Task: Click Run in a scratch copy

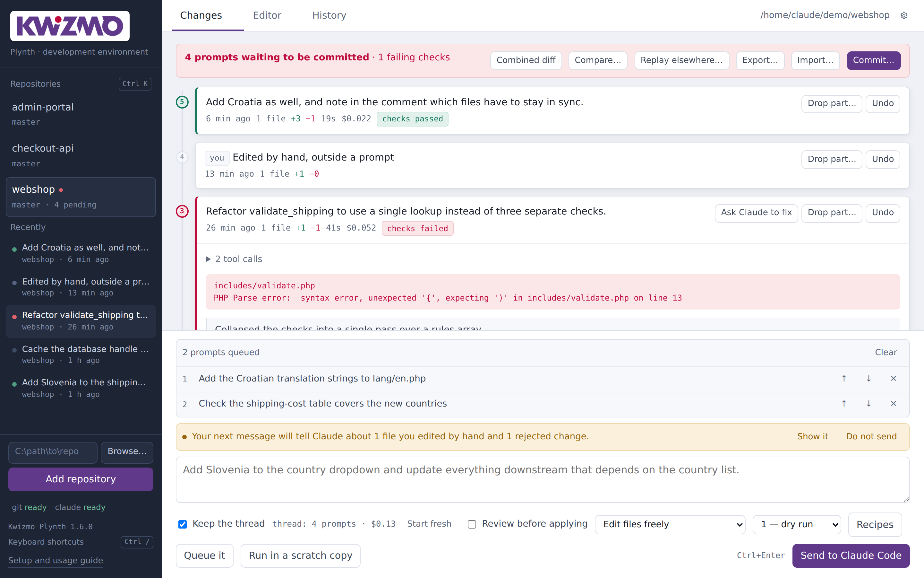Action: (x=301, y=556)
